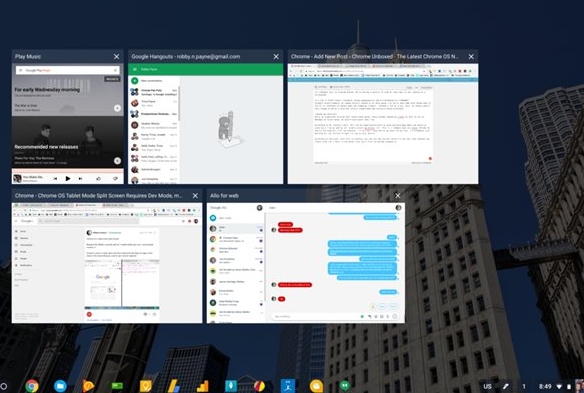The width and height of the screenshot is (584, 393).
Task: Open Google Analytics from the shelf
Action: [202, 386]
